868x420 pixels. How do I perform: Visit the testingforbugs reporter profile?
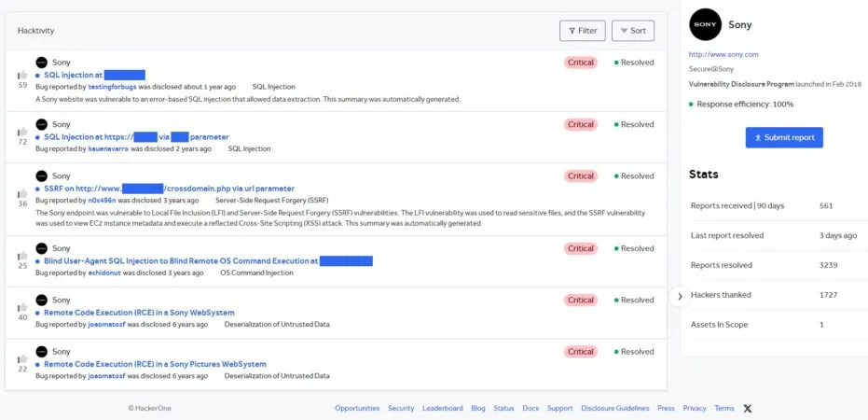click(113, 87)
